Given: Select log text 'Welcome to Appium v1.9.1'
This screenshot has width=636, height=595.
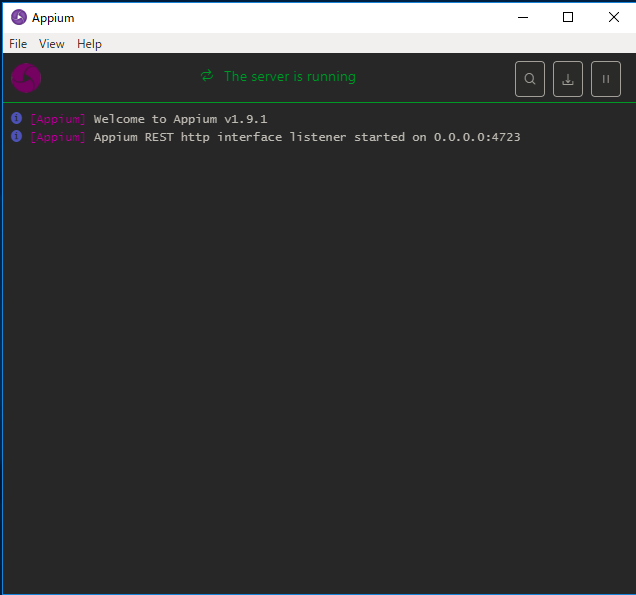Looking at the screenshot, I should click(x=180, y=119).
